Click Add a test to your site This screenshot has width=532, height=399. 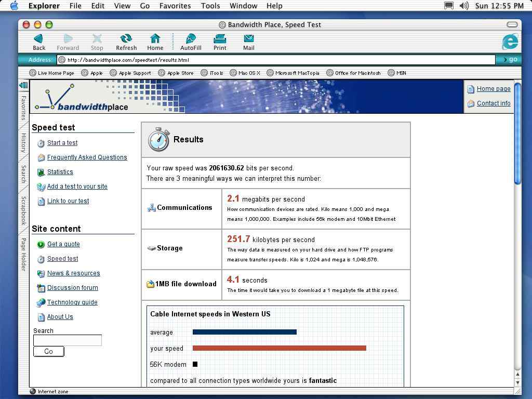point(77,187)
